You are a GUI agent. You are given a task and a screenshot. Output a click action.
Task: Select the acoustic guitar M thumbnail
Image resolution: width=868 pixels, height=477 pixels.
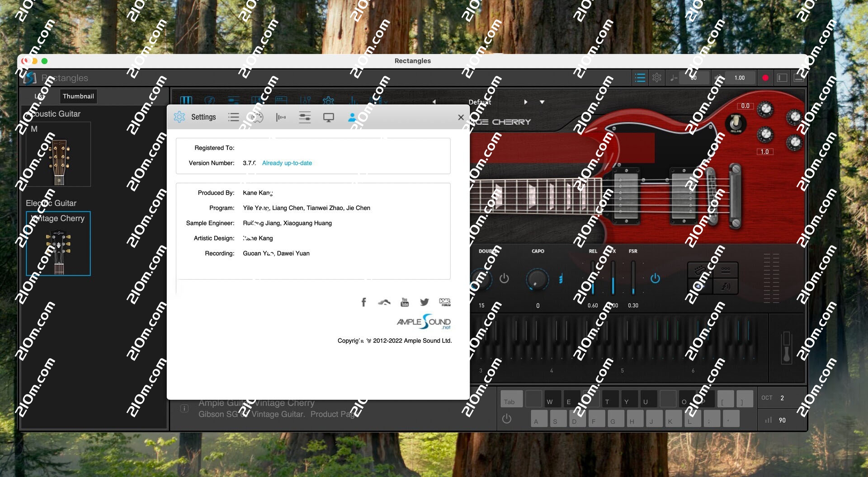pos(59,155)
